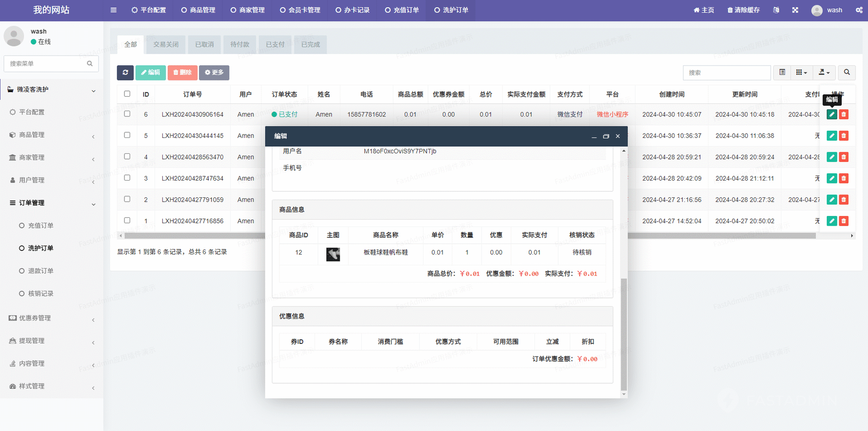Minimize the 编辑 dialog window
The image size is (868, 431).
point(594,136)
